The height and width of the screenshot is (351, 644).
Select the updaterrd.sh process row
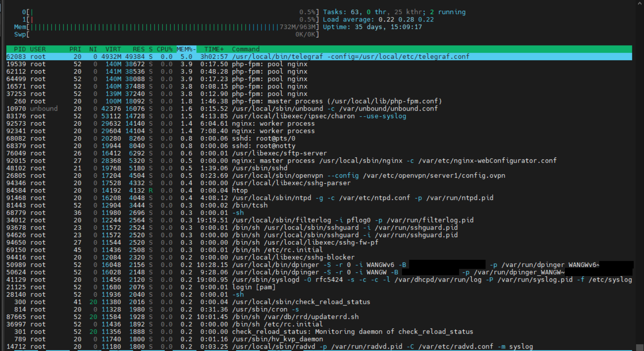click(319, 317)
